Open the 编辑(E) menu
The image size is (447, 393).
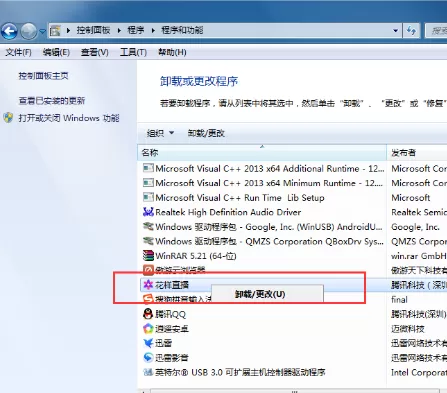[x=56, y=52]
